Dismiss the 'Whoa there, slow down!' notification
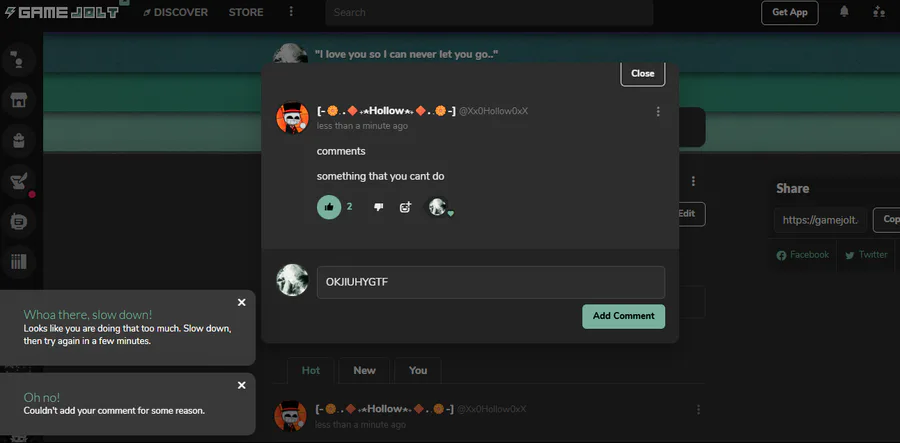Image resolution: width=900 pixels, height=443 pixels. click(242, 302)
